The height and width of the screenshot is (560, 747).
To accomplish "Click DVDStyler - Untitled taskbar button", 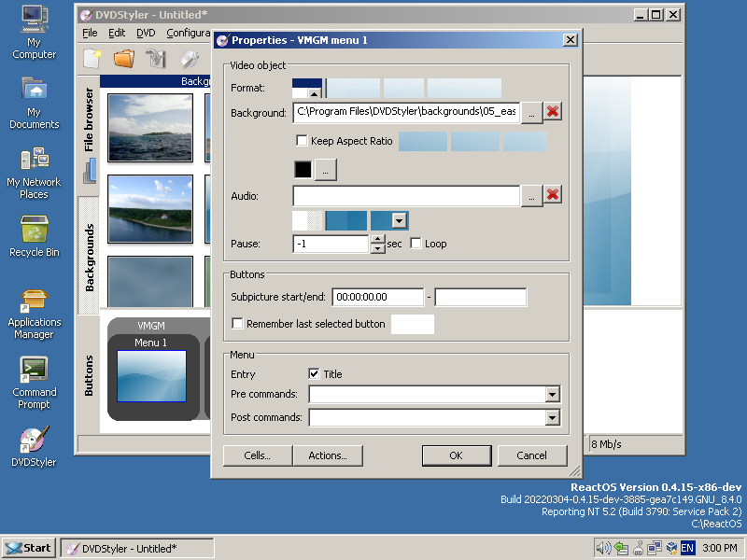I will [137, 548].
